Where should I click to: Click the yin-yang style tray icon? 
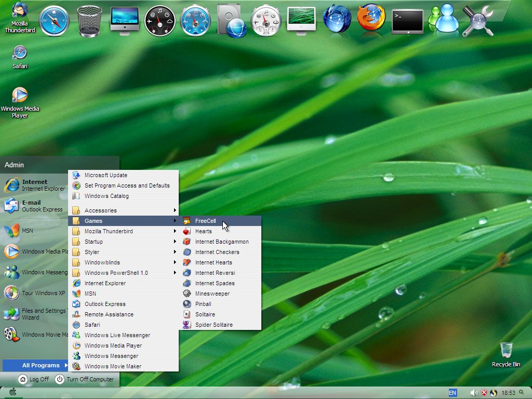[x=494, y=393]
